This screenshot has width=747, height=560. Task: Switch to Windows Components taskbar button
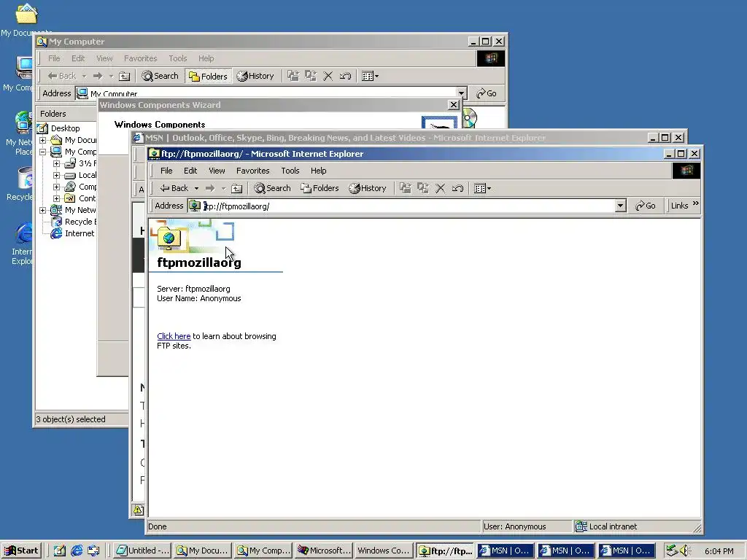click(384, 551)
